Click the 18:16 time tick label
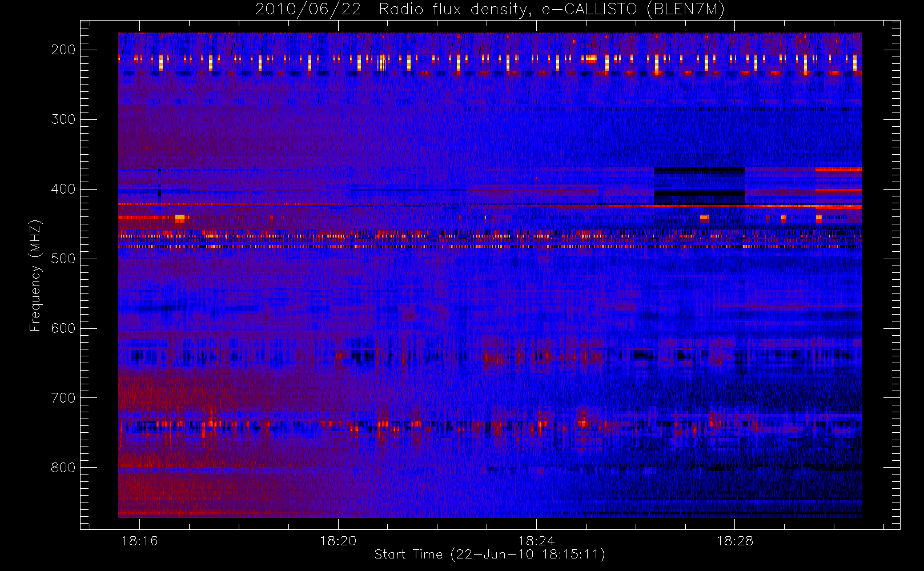This screenshot has width=924, height=571. tap(139, 541)
